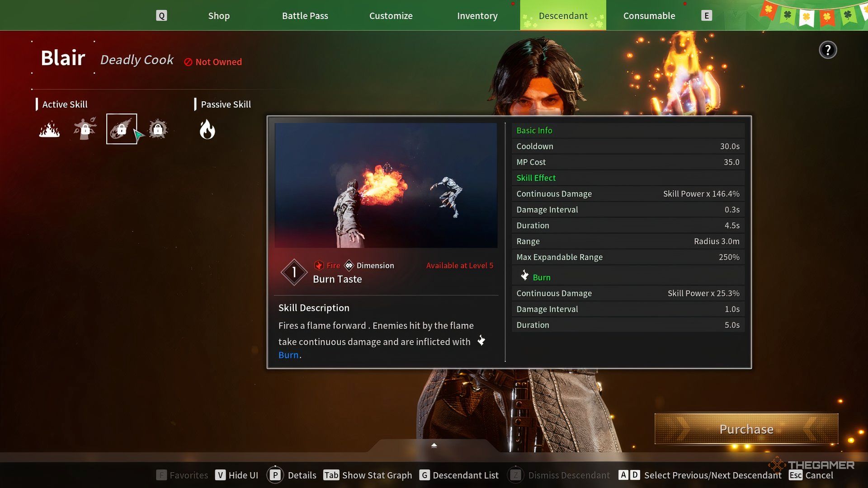Click the Burn Duration 5.0s row

point(628,325)
